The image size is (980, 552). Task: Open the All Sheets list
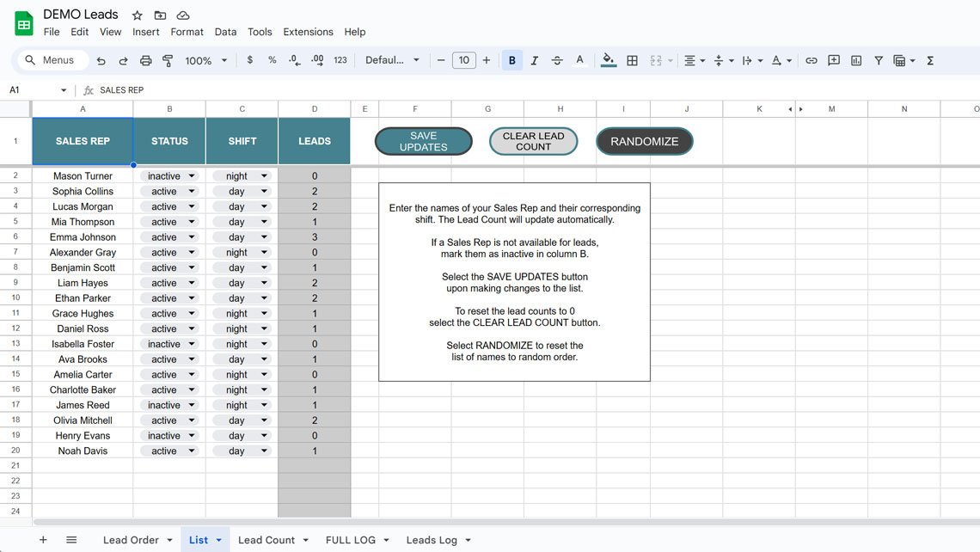pos(71,539)
